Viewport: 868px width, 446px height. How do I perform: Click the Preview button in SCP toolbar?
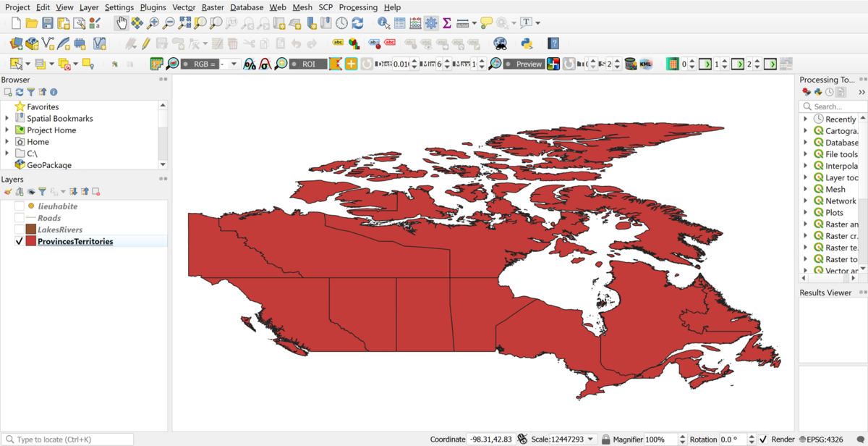click(524, 64)
